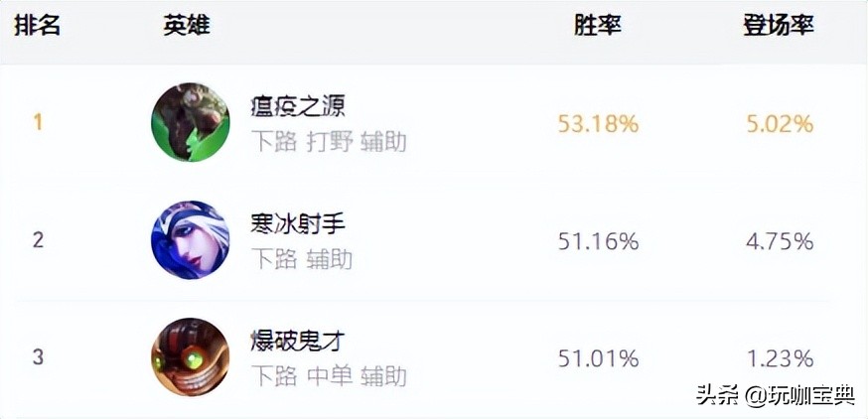Click the rank number 1
The image size is (868, 419).
[x=38, y=123]
